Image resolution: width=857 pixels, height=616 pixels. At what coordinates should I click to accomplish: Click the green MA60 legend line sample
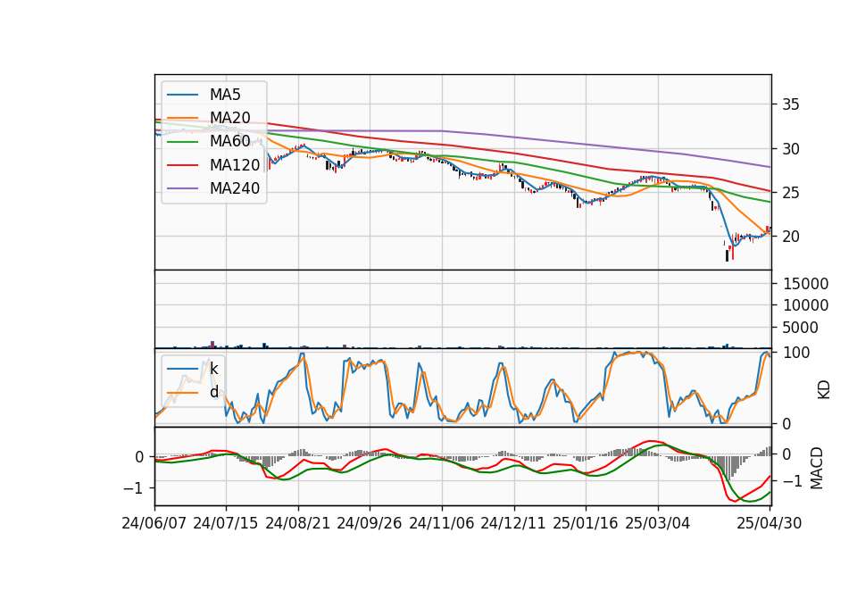[182, 142]
